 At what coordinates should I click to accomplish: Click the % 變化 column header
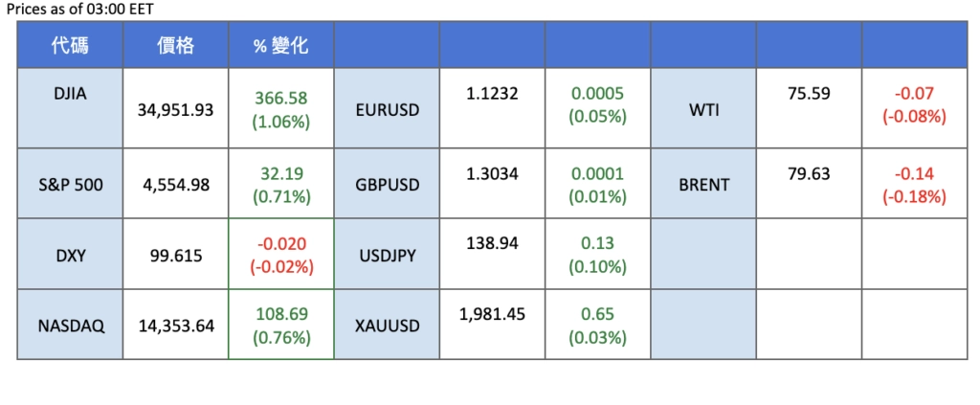280,45
